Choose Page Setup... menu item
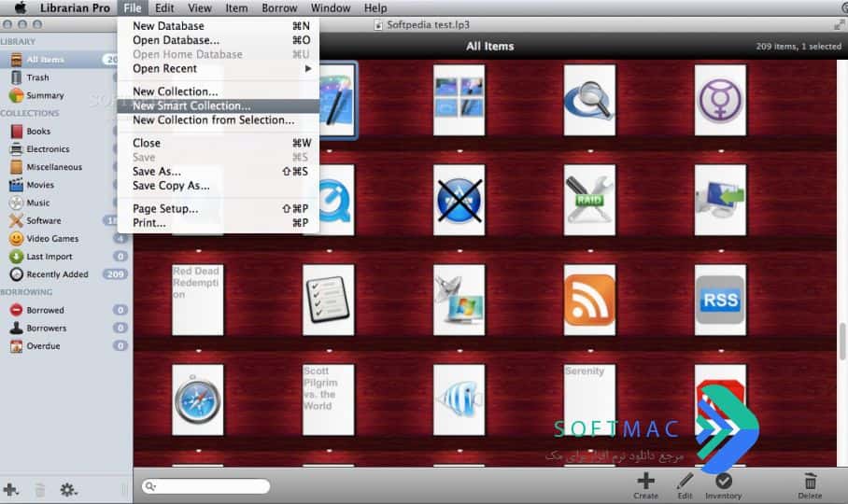 tap(218, 208)
